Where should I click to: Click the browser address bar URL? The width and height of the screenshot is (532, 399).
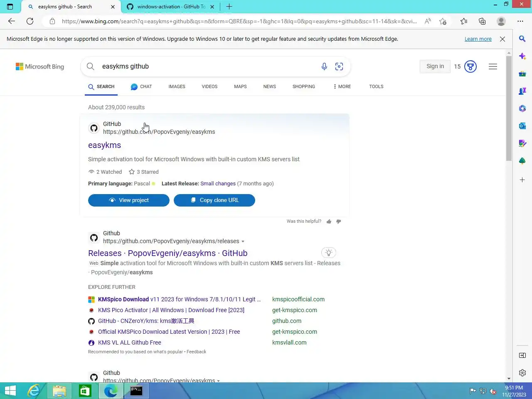239,21
